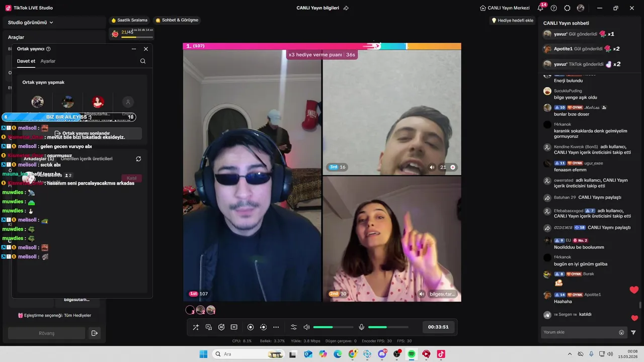Open the notifications bell
The image size is (644, 362).
[541, 8]
